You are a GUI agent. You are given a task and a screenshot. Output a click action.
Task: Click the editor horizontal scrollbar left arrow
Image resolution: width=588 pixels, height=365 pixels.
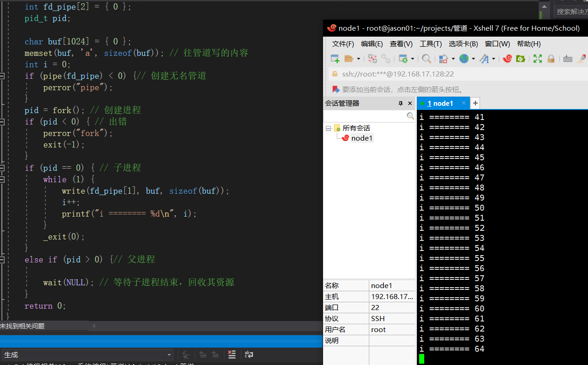tap(94, 326)
